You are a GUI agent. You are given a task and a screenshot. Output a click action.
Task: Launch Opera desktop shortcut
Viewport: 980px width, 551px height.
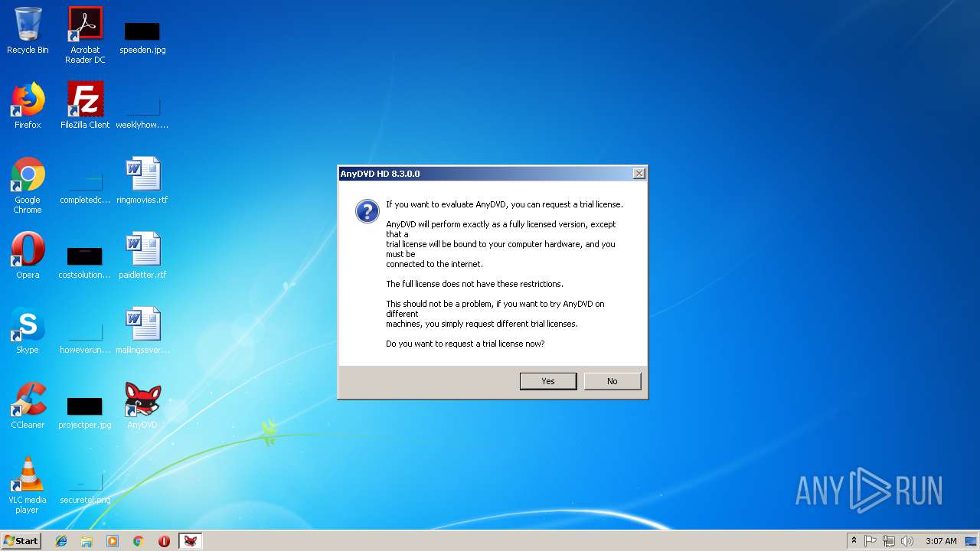point(28,256)
